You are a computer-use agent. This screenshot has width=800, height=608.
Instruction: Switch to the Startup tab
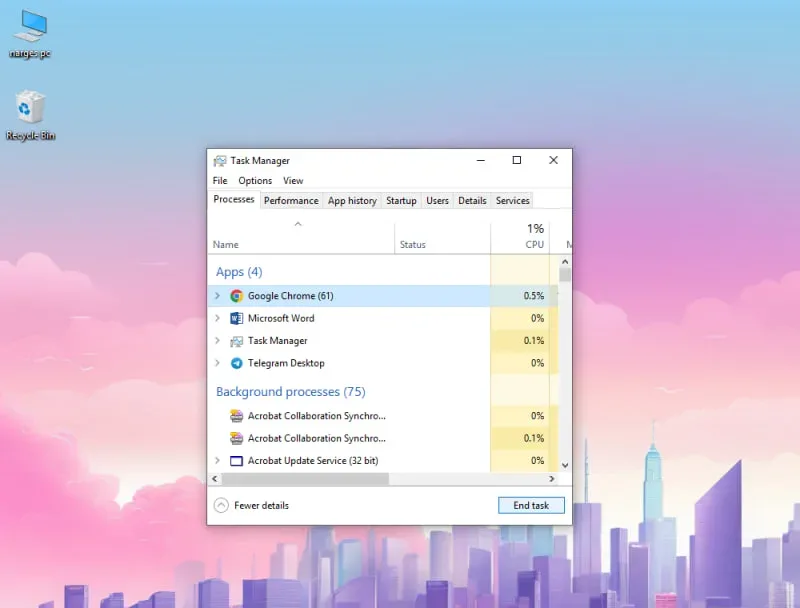click(401, 200)
